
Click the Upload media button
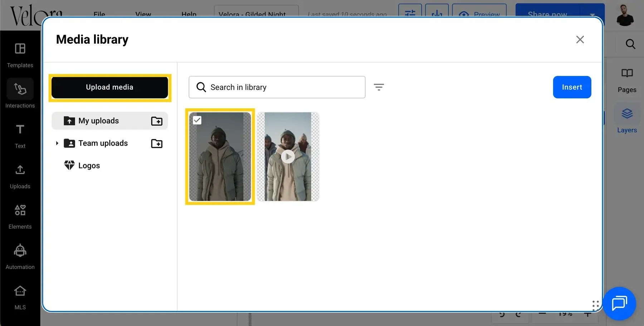110,87
